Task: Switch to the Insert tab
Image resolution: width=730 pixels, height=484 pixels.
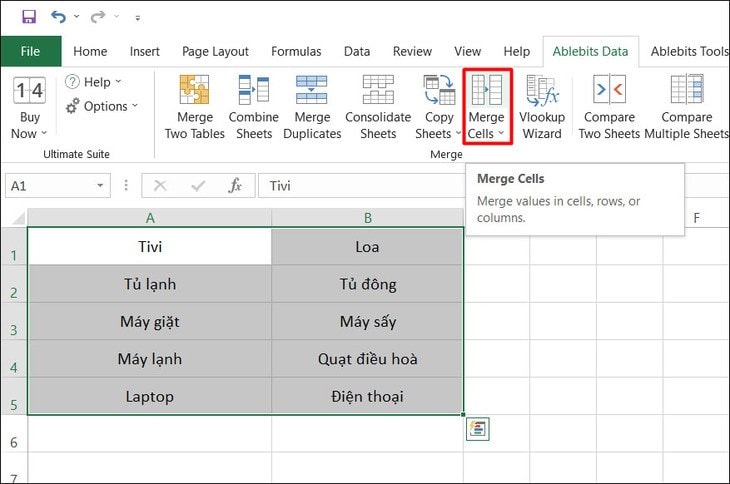Action: coord(144,51)
